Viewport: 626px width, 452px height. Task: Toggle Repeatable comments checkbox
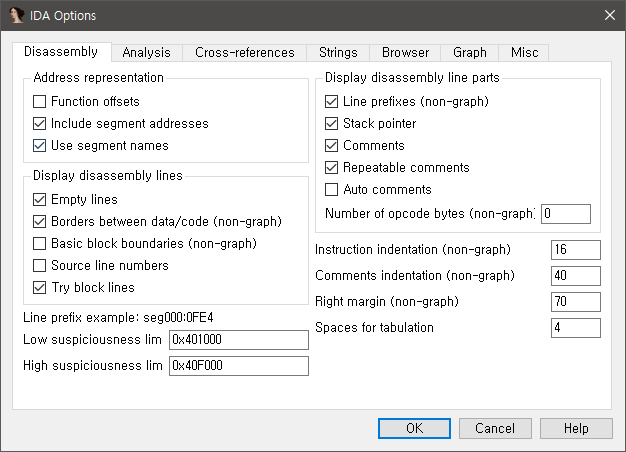coord(331,168)
